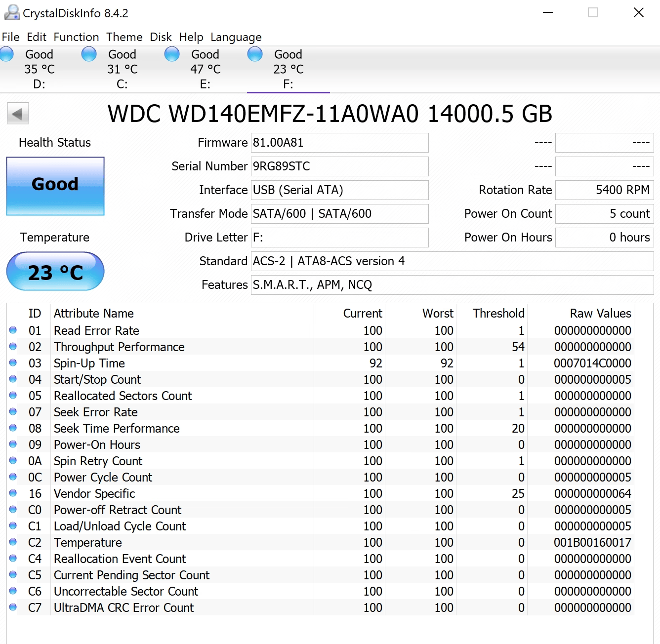Viewport: 660px width, 644px height.
Task: Click the status dot for Reallocated Sectors Count
Action: click(13, 395)
